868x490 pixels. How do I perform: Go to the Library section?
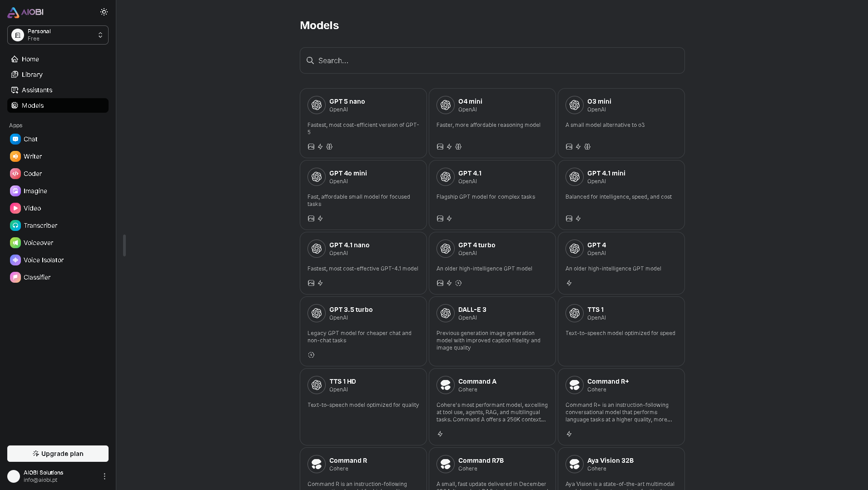point(58,74)
